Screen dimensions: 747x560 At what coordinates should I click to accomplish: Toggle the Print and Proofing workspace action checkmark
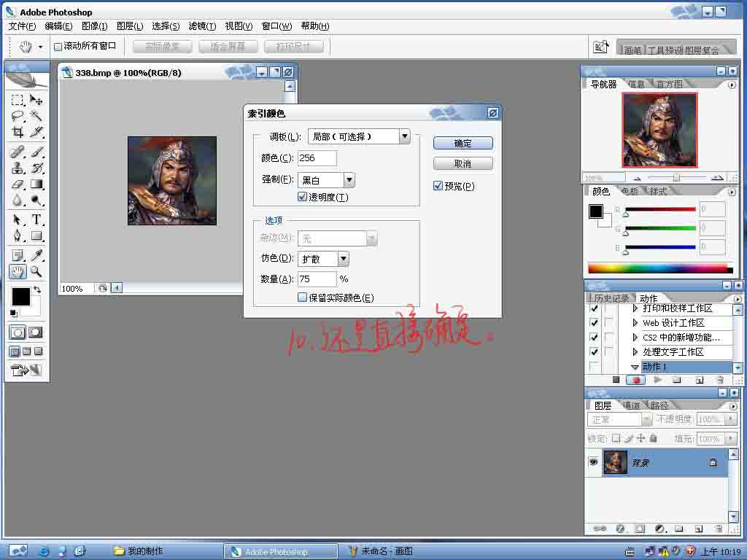[594, 308]
